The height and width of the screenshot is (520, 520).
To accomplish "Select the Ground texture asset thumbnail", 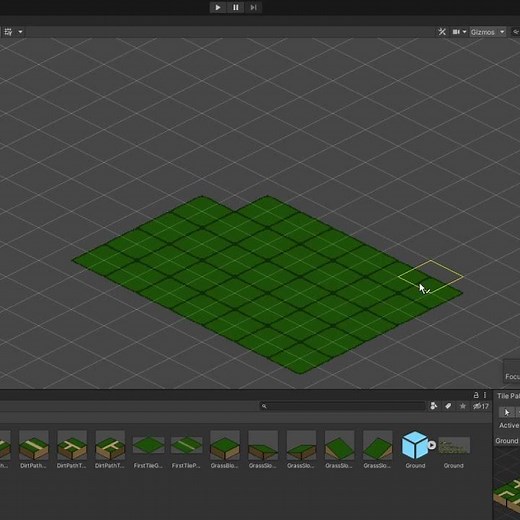I will pyautogui.click(x=454, y=446).
